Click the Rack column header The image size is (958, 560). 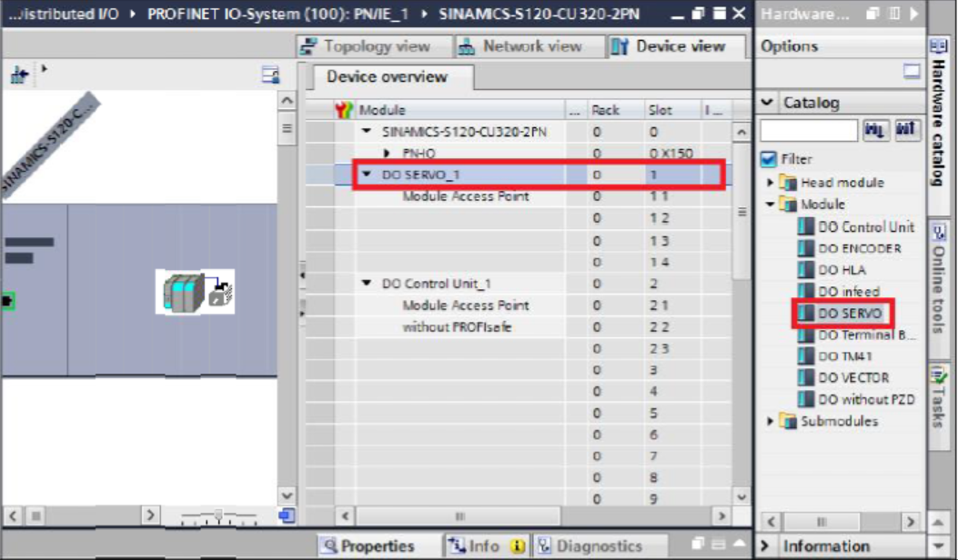pyautogui.click(x=615, y=110)
